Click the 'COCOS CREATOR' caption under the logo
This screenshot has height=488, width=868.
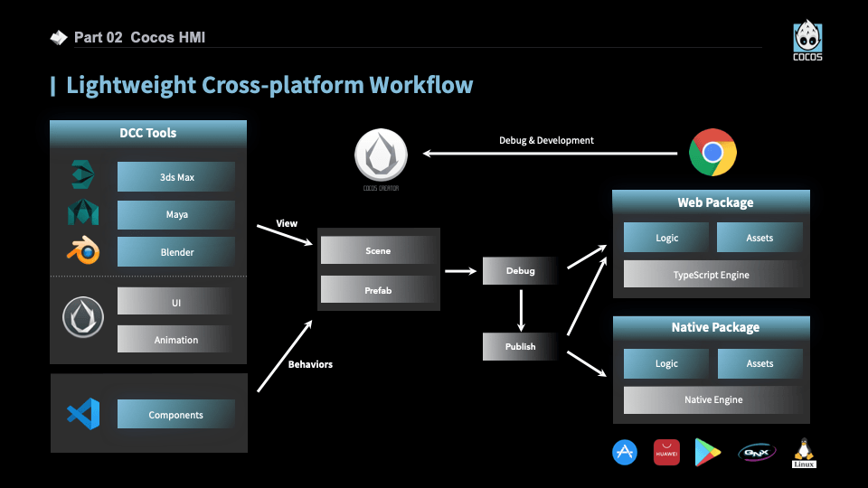381,188
